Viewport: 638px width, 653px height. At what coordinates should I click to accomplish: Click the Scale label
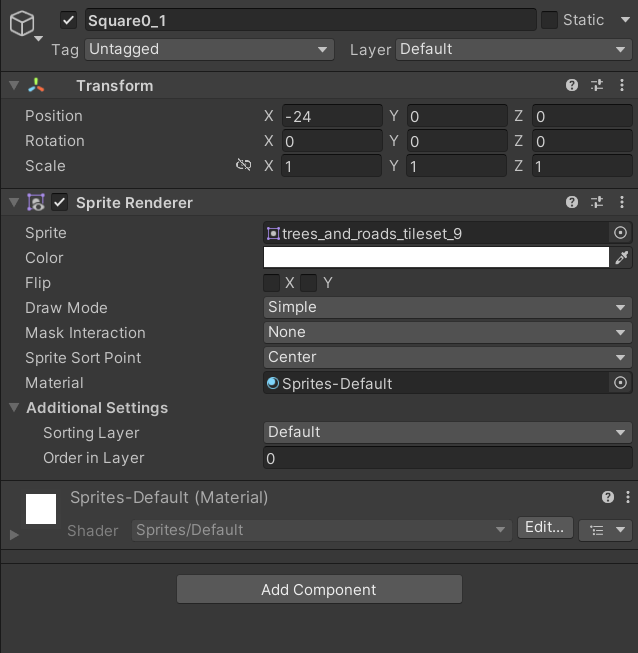(45, 166)
